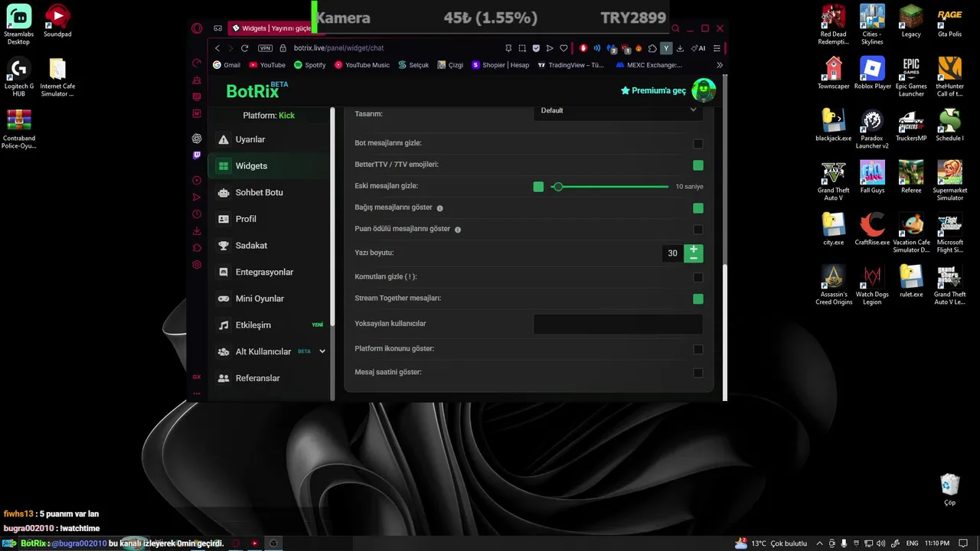Open the YouTube Music bookmark
Screen dimensions: 980x551
pyautogui.click(x=362, y=65)
